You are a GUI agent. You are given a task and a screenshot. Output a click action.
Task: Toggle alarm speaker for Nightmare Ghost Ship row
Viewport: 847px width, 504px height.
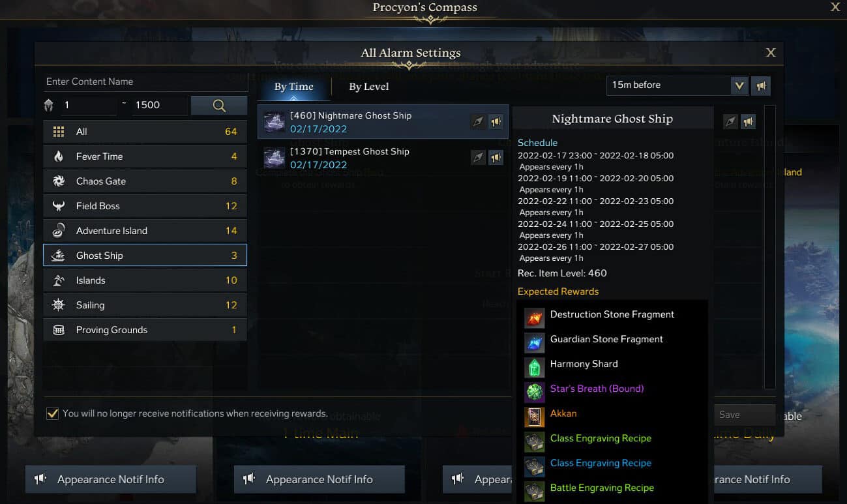[496, 122]
